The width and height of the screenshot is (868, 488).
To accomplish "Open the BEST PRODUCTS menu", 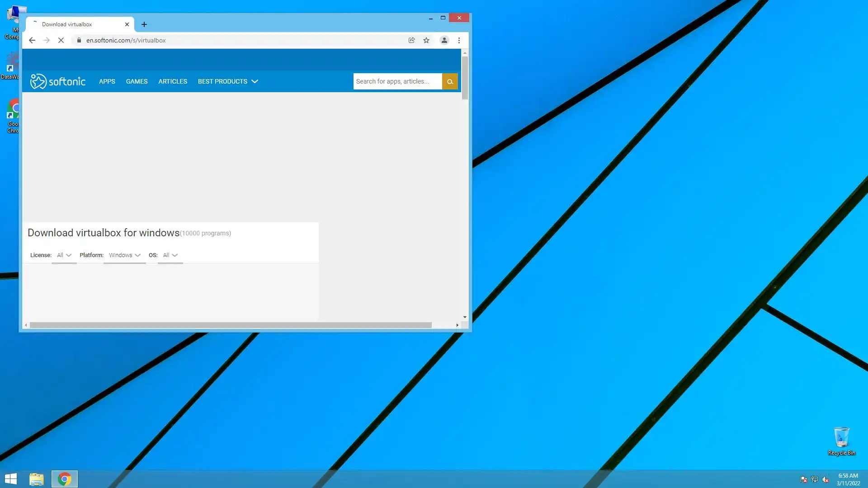I will tap(228, 81).
